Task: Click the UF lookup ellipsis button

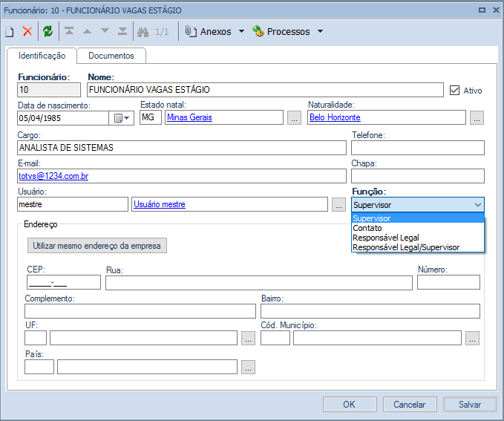Action: (x=248, y=339)
